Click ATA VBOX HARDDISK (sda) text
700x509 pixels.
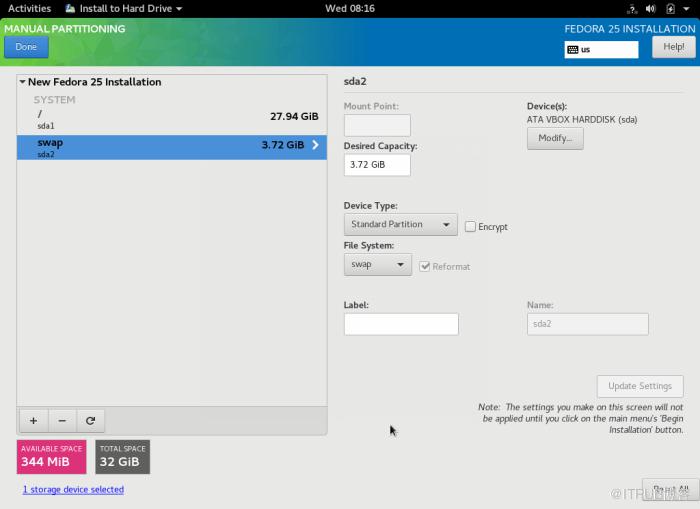tap(582, 120)
